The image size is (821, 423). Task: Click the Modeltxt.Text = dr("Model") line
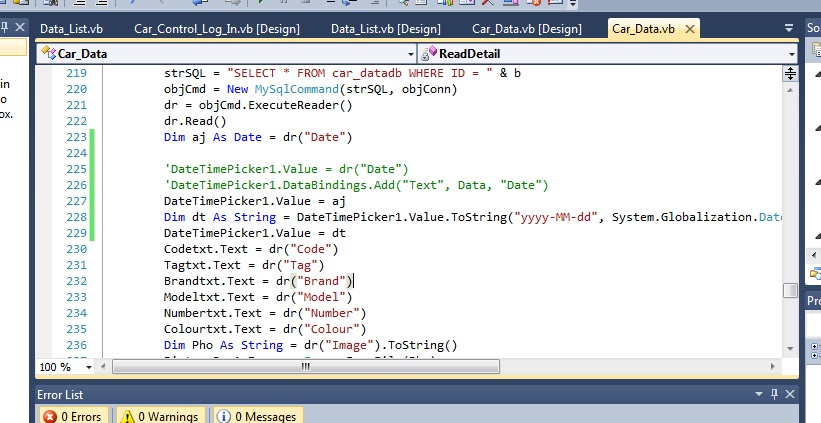(x=258, y=297)
